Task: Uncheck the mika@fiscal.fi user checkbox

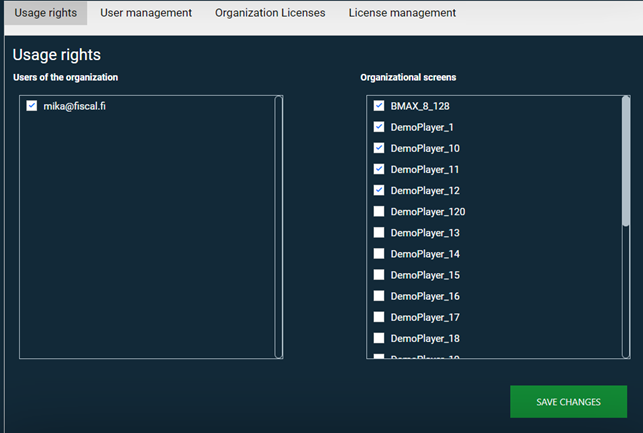Action: pos(32,106)
